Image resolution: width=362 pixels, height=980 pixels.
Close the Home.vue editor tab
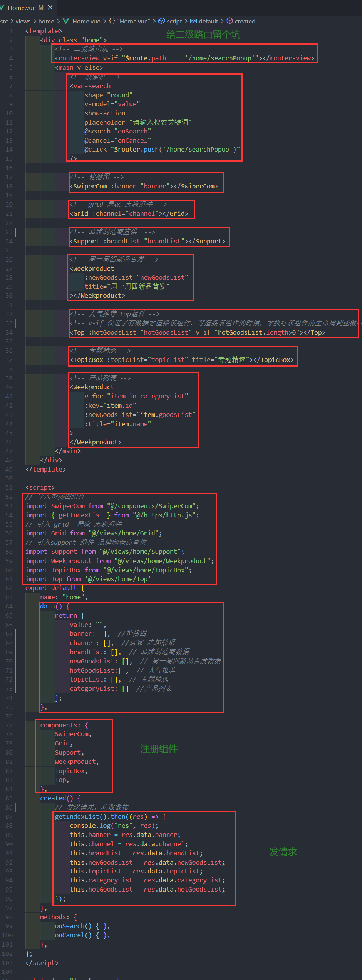[x=50, y=7]
